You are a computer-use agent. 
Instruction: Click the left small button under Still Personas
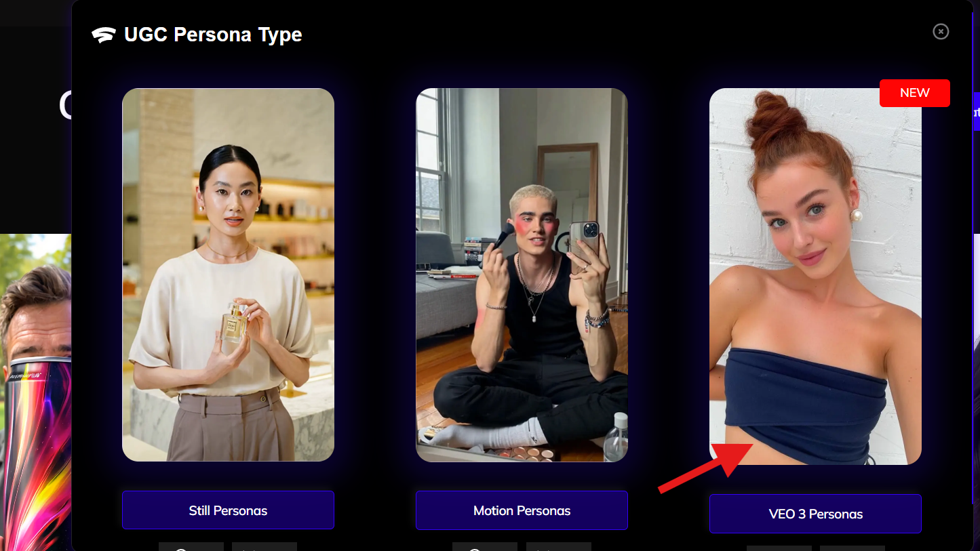tap(191, 547)
